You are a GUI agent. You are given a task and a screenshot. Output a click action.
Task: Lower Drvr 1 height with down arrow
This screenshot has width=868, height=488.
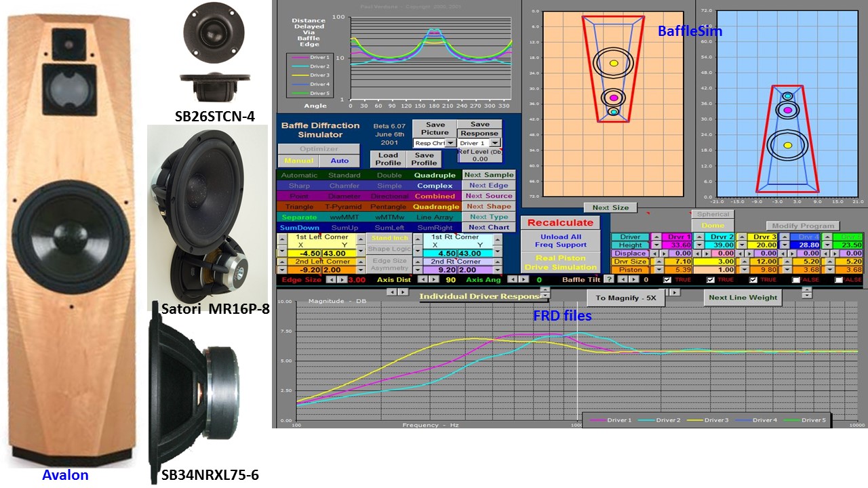(x=657, y=245)
